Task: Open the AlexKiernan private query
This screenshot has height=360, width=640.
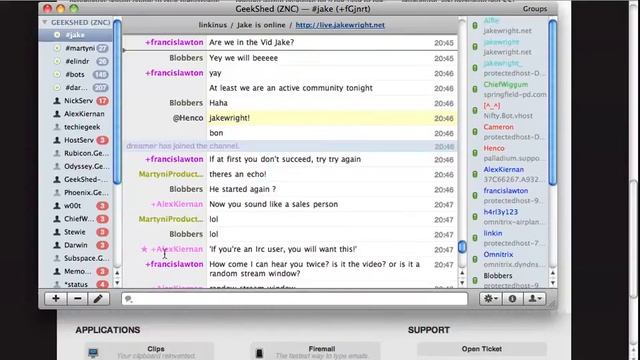Action: (x=84, y=114)
